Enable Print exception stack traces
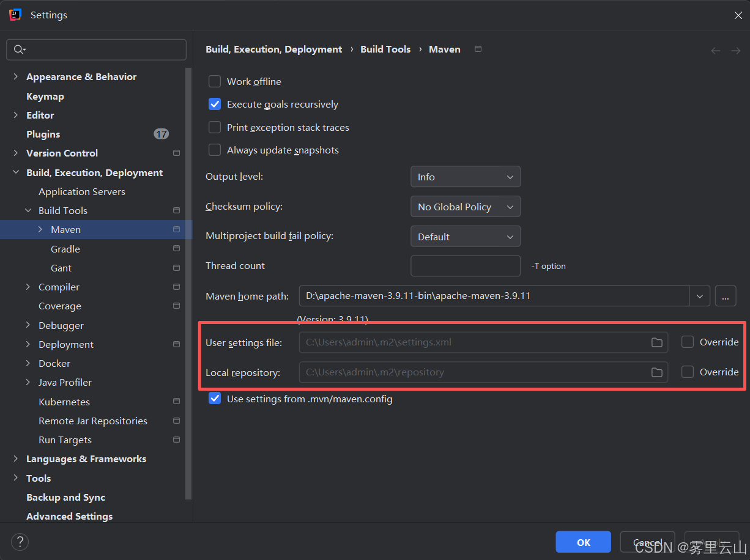 pos(215,127)
